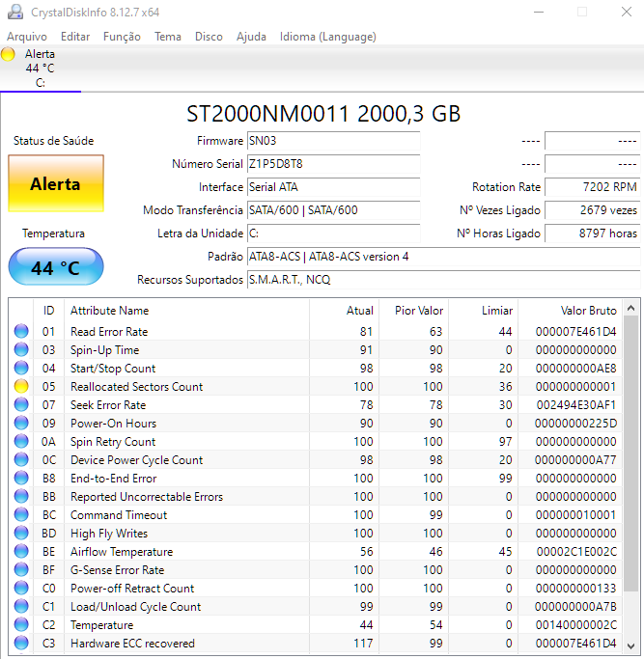Click the Modo Transferência field SATA/600
Screen dimensions: 644x659
tap(333, 210)
